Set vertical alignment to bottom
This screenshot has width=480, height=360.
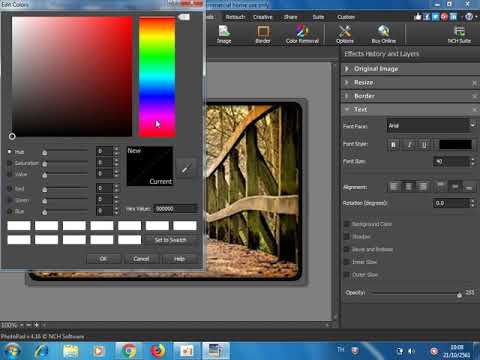pyautogui.click(x=469, y=186)
